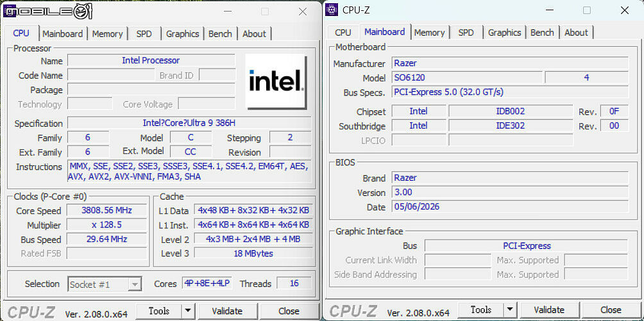Click L1 Inst. cache value field
The image size is (644, 321).
pos(253,225)
